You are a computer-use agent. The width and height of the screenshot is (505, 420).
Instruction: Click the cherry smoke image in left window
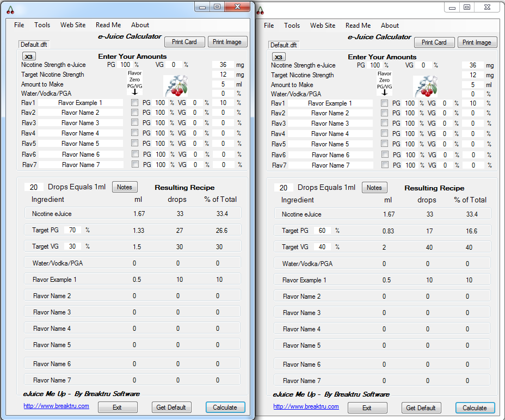pos(176,85)
